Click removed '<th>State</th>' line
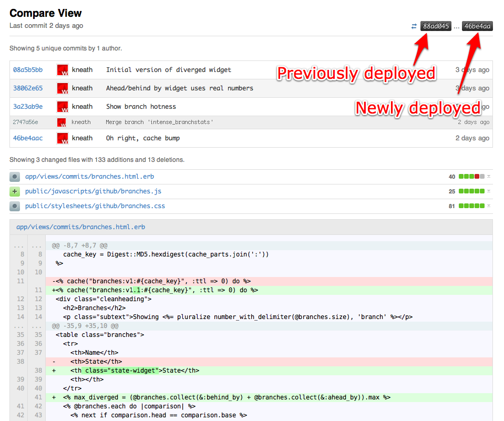The height and width of the screenshot is (421, 504). [x=269, y=362]
